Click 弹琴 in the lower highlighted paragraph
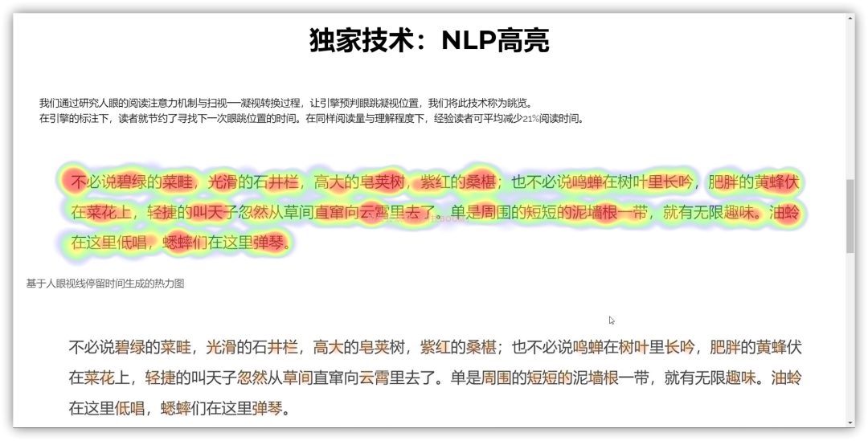Screen dimensions: 868x441 click(x=268, y=408)
